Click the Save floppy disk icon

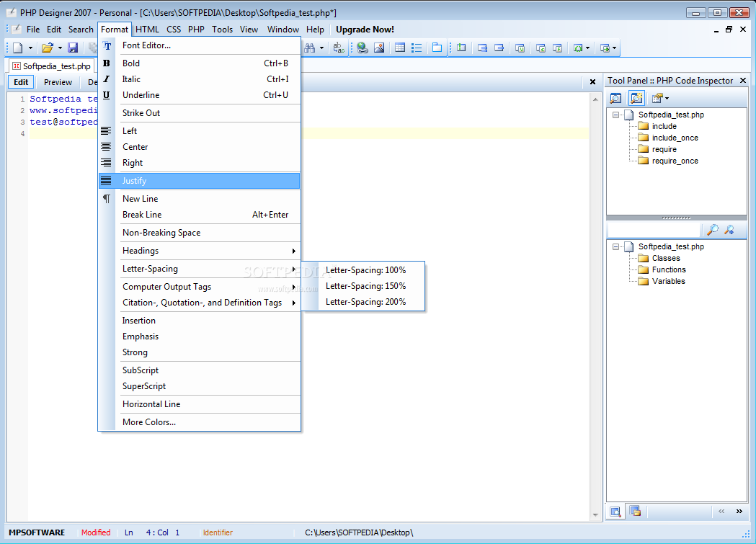pyautogui.click(x=73, y=48)
